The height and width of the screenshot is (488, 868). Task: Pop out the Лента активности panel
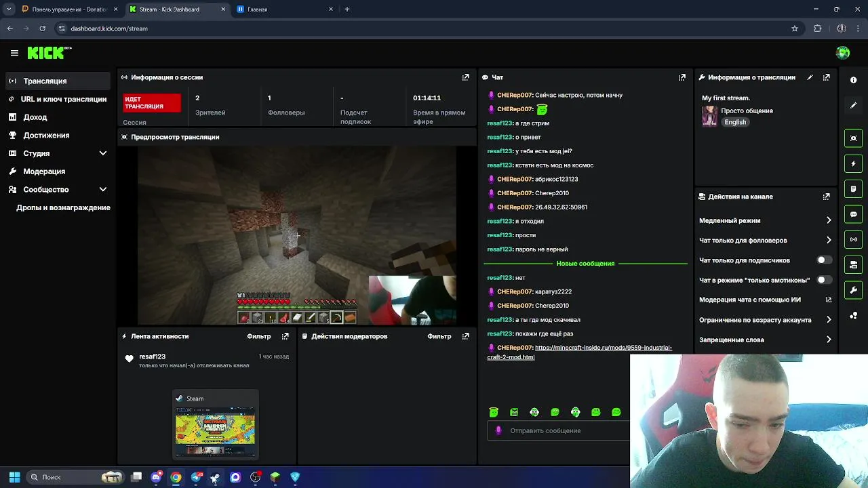[285, 336]
